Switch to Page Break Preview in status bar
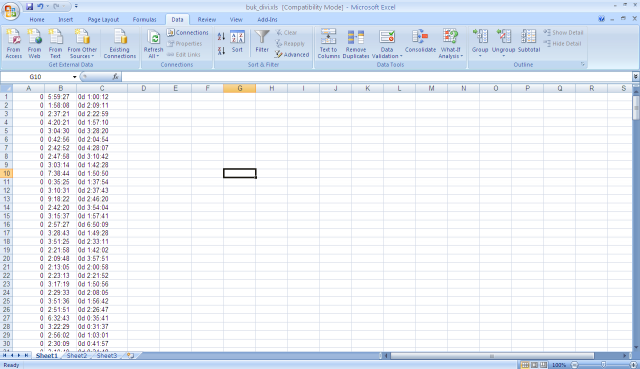The height and width of the screenshot is (369, 640). tap(543, 365)
